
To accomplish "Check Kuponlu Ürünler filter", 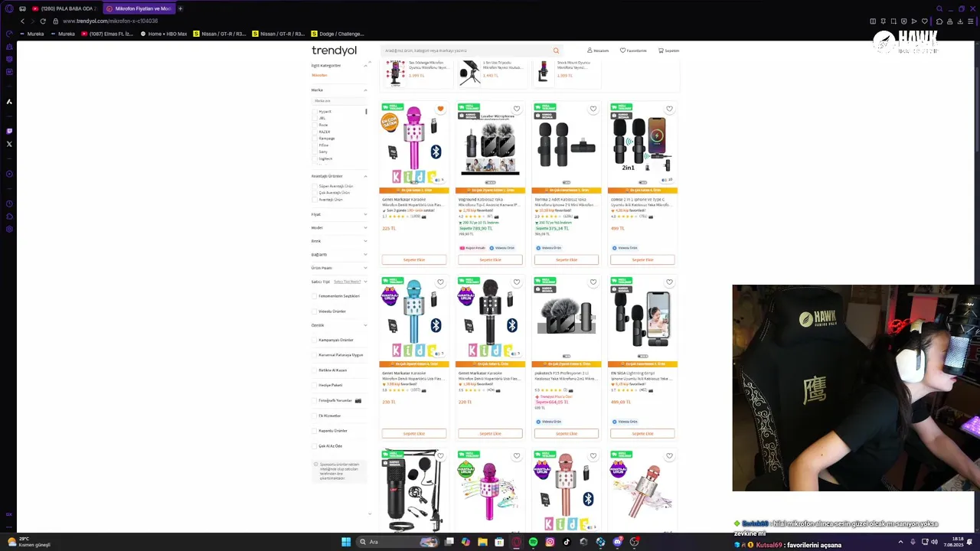I will (315, 431).
